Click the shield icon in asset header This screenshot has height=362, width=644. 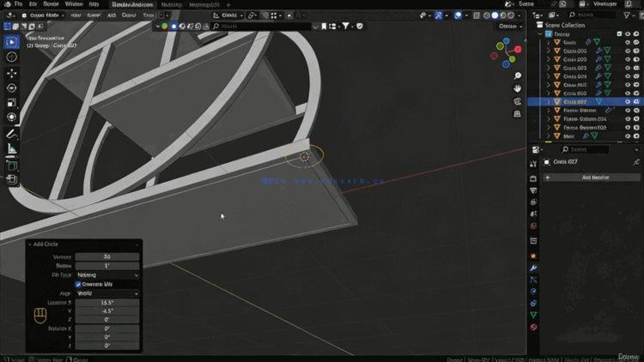pyautogui.click(x=360, y=27)
